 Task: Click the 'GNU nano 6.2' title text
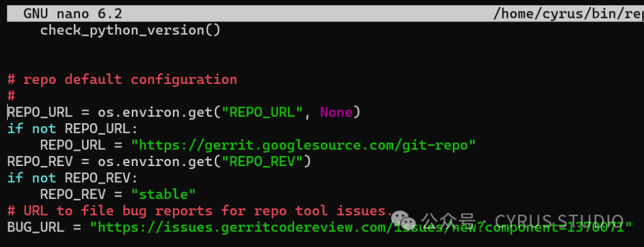(x=73, y=14)
